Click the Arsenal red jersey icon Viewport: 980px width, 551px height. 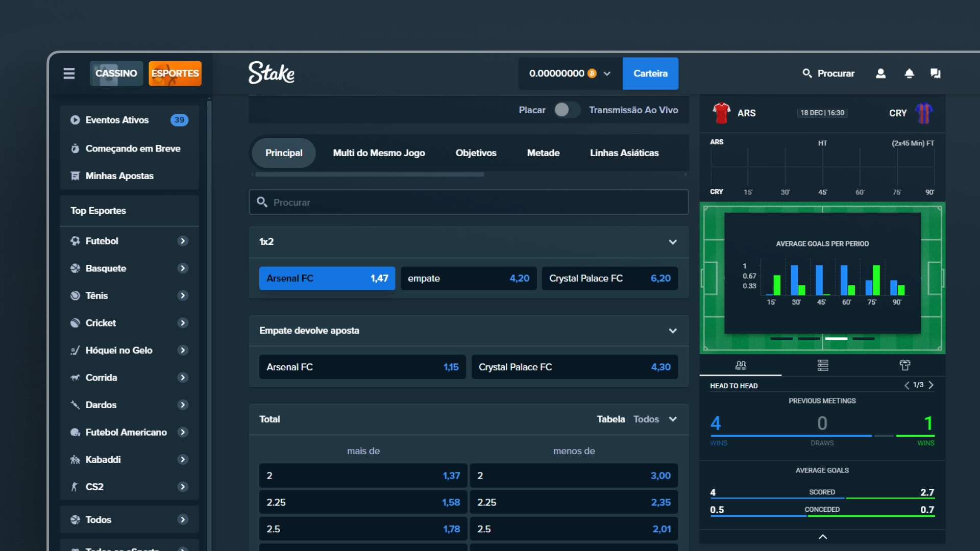tap(721, 113)
